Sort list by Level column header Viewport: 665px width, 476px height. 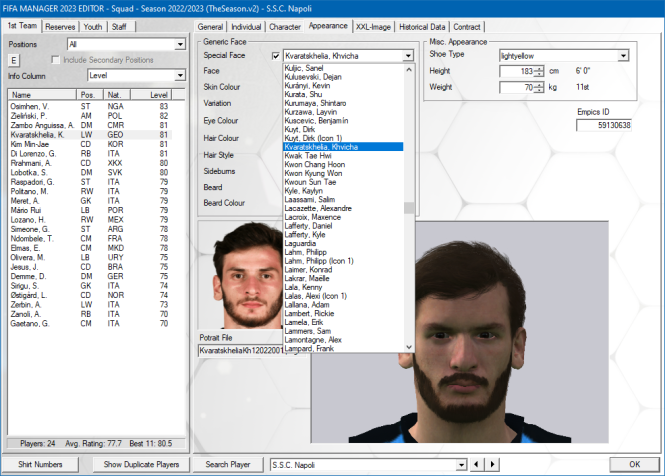point(151,95)
